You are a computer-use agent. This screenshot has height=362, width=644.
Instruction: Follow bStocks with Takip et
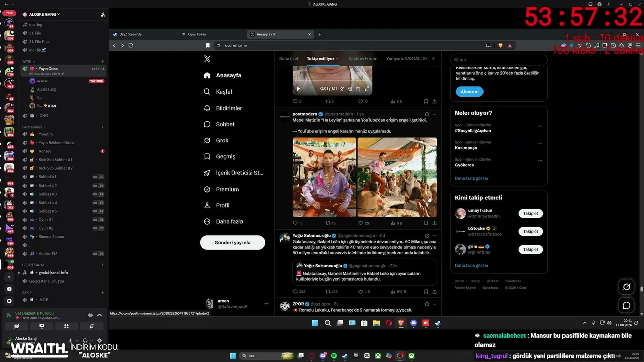pyautogui.click(x=531, y=231)
